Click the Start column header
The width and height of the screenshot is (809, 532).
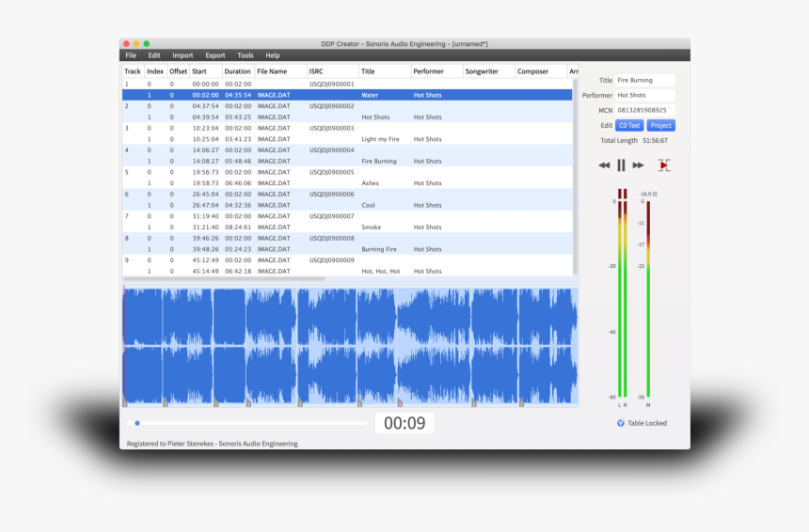205,71
